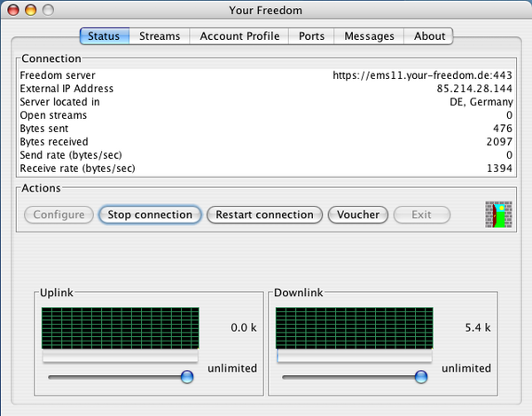This screenshot has width=532, height=416.
Task: Select the server URL https://ems11.your-freedom.de:443
Action: point(422,75)
